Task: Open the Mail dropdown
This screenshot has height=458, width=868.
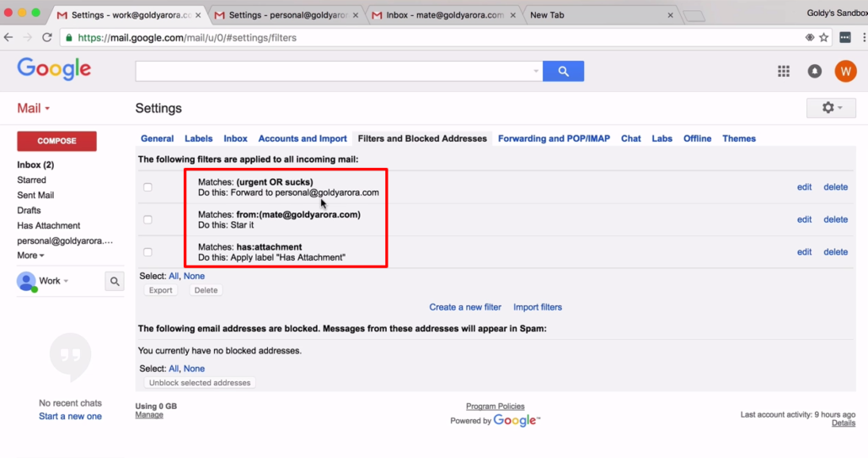Action: pyautogui.click(x=33, y=108)
